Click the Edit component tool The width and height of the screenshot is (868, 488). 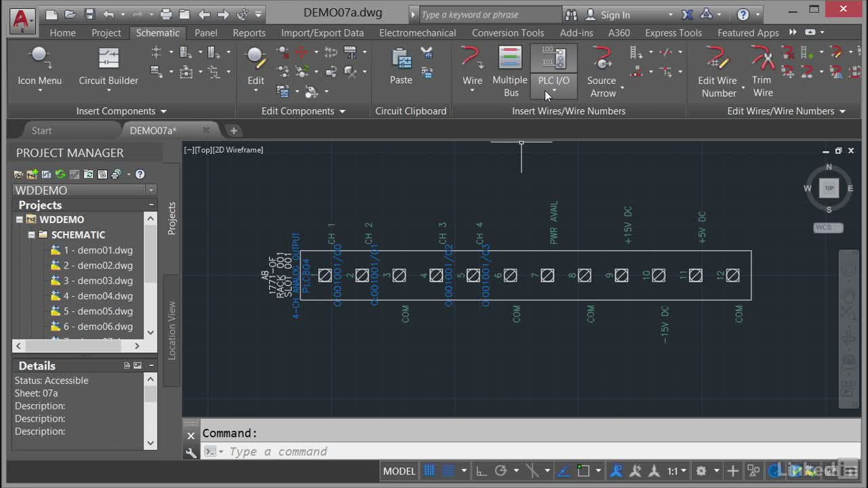click(x=256, y=68)
